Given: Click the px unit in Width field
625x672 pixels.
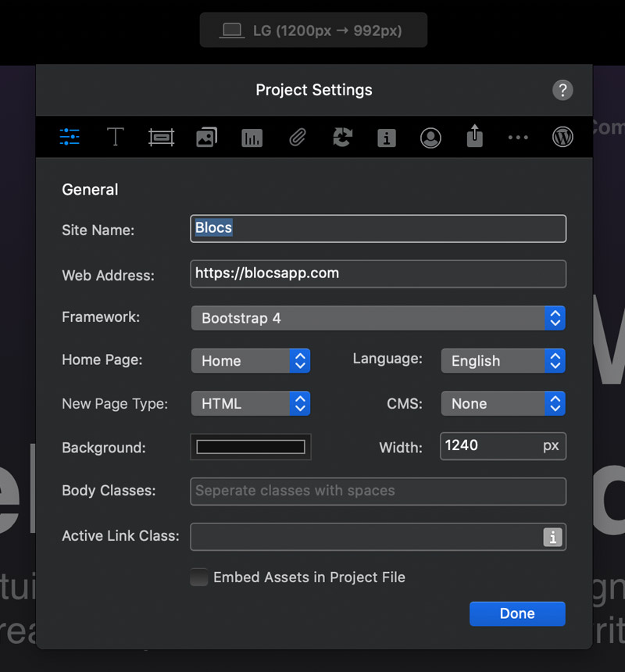Looking at the screenshot, I should [551, 446].
